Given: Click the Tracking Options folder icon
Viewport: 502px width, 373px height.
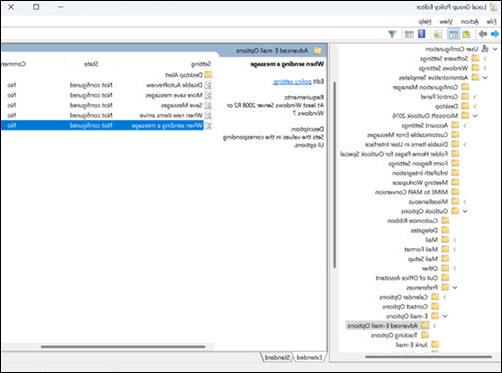Looking at the screenshot, I should tap(425, 335).
